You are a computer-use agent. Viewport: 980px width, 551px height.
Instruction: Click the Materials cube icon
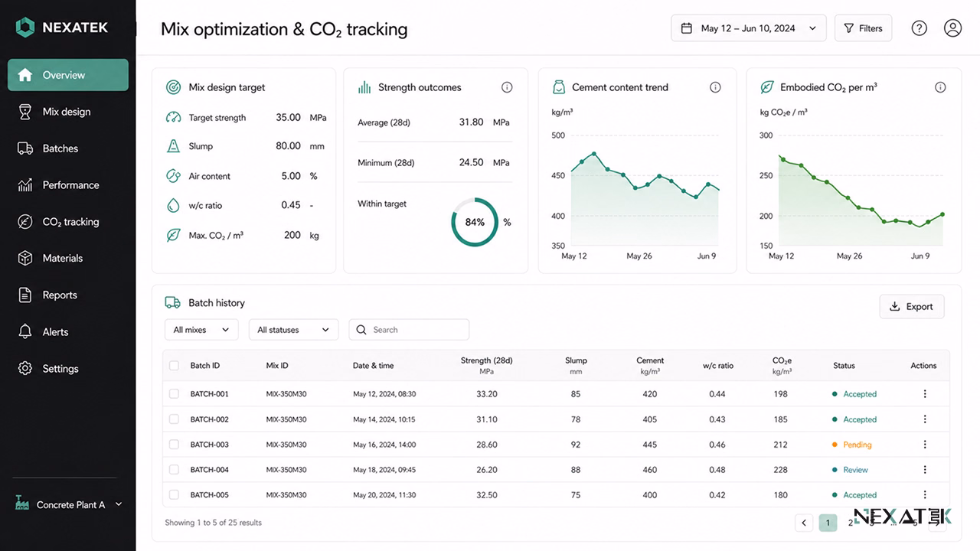25,259
